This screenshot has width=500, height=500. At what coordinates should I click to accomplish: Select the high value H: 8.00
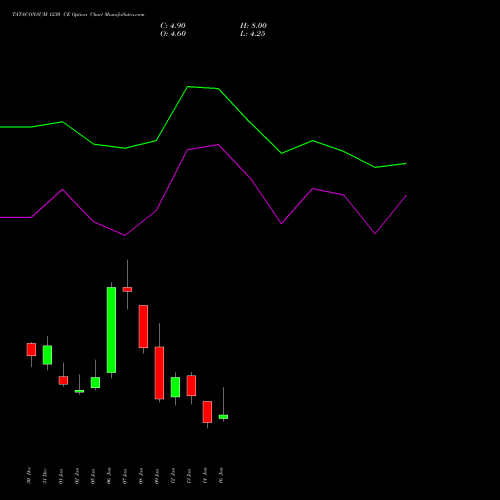click(x=253, y=26)
